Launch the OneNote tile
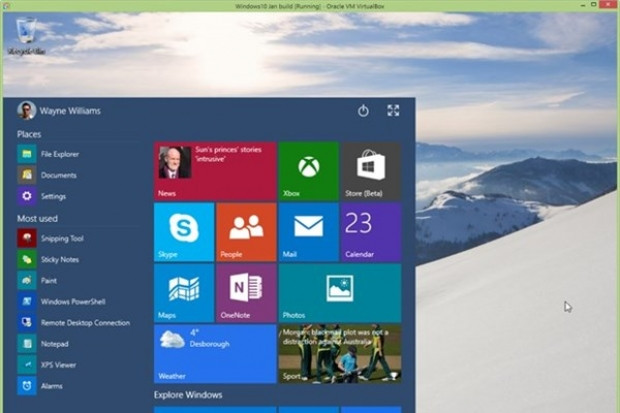This screenshot has width=620, height=413. pyautogui.click(x=246, y=293)
